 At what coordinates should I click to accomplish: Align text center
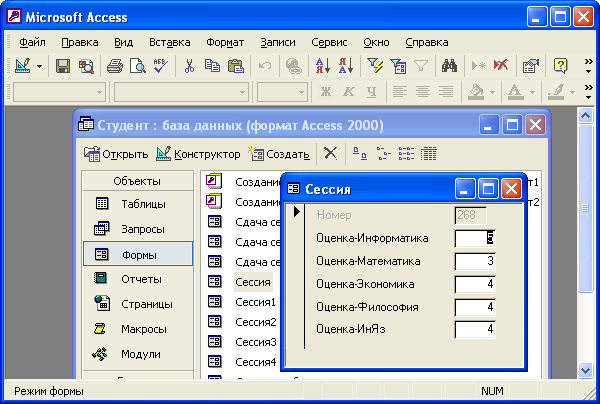pyautogui.click(x=423, y=92)
